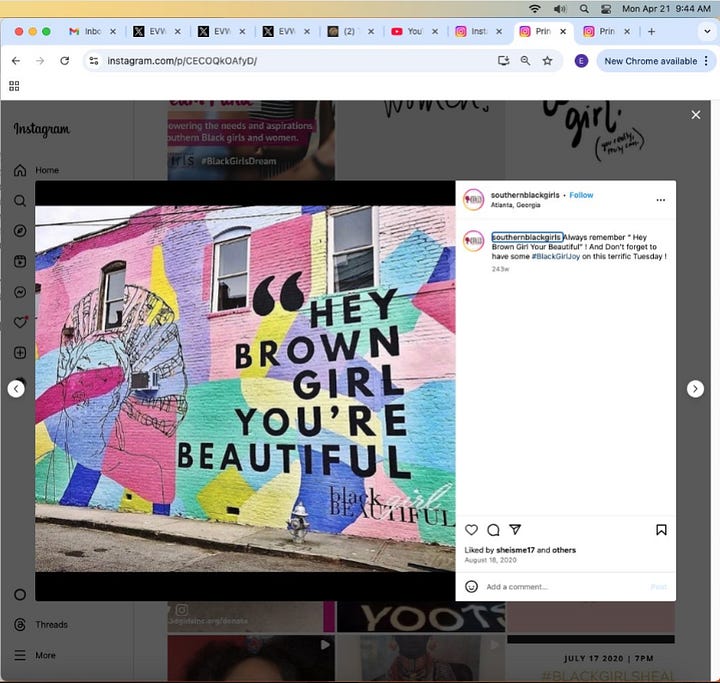The height and width of the screenshot is (683, 720).
Task: Click the Instagram logo wordmark
Action: pyautogui.click(x=42, y=129)
